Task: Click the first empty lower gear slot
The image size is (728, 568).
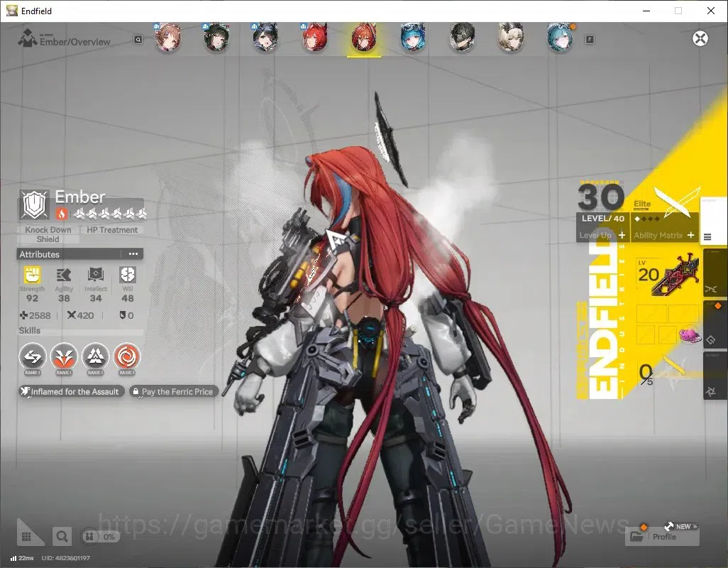Action: 646,334
